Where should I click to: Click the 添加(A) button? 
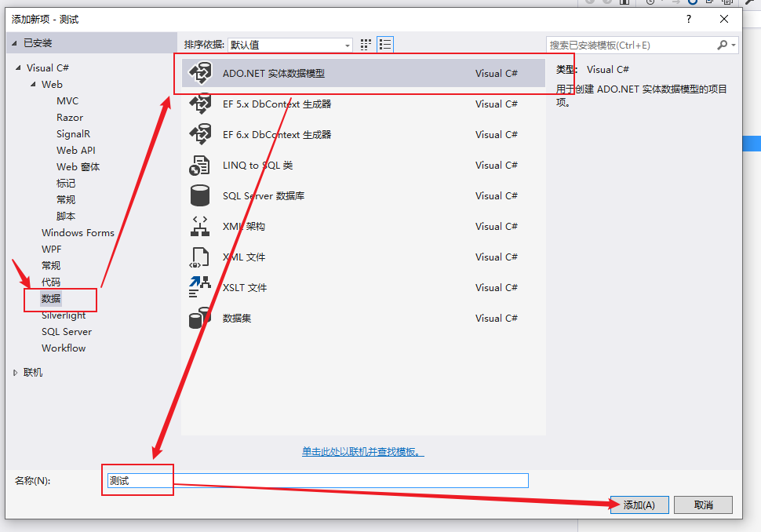click(x=639, y=505)
